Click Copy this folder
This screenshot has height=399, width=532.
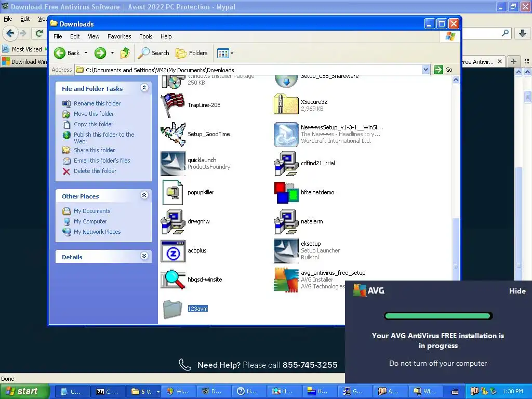[94, 124]
